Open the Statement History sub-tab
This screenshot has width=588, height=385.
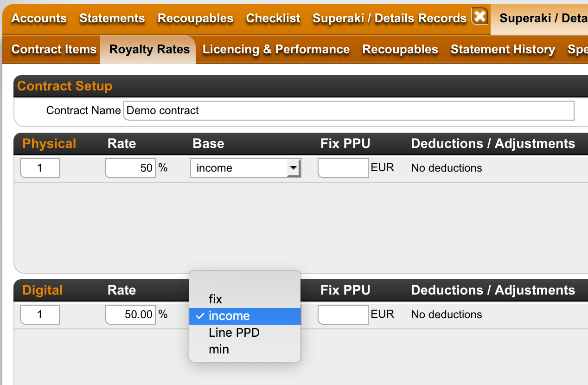point(503,49)
